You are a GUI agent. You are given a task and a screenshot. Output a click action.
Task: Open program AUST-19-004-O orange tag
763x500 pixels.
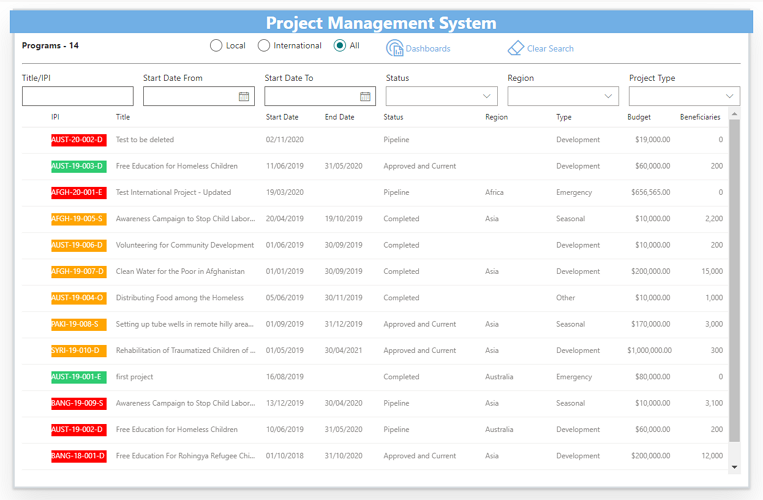tap(79, 298)
